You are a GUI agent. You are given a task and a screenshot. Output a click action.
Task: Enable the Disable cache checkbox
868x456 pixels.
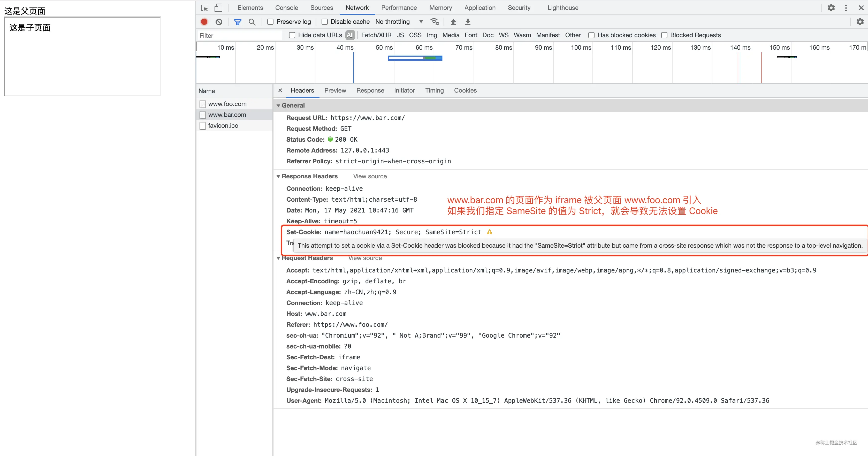pos(324,22)
